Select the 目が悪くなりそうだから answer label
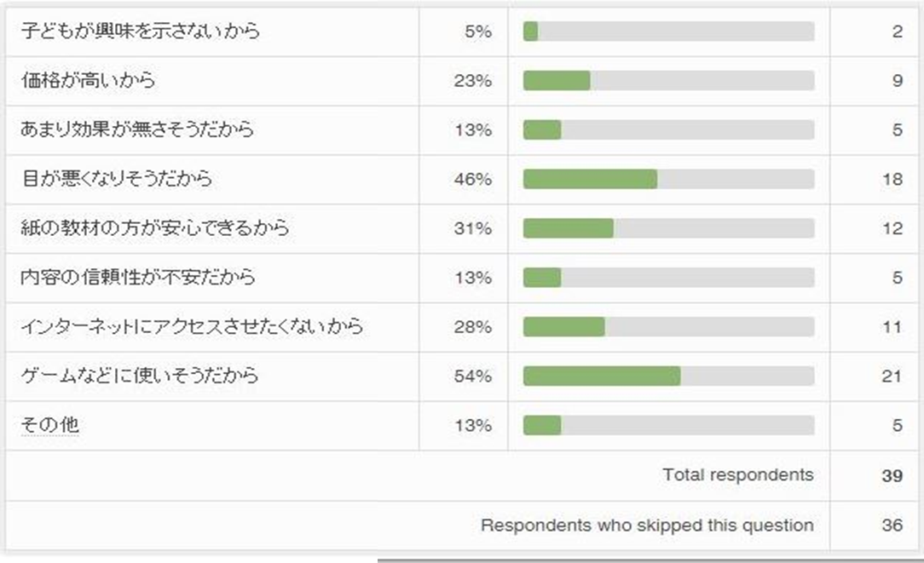Viewport: 924px width, 563px height. [x=117, y=179]
